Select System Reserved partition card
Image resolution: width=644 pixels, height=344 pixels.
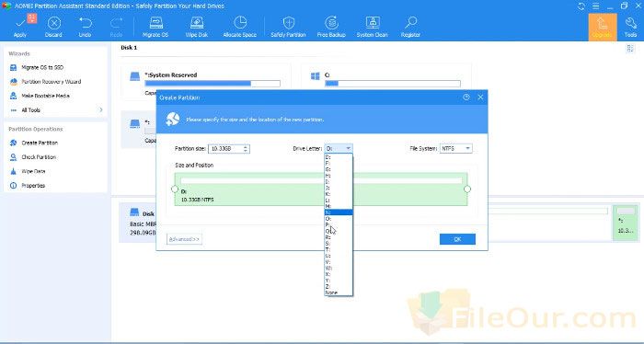coord(206,82)
